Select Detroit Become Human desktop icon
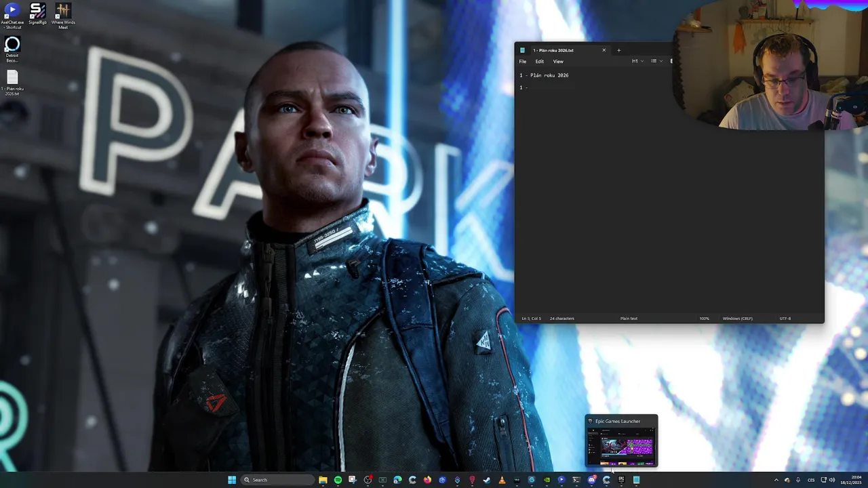The width and height of the screenshot is (868, 488). click(12, 49)
